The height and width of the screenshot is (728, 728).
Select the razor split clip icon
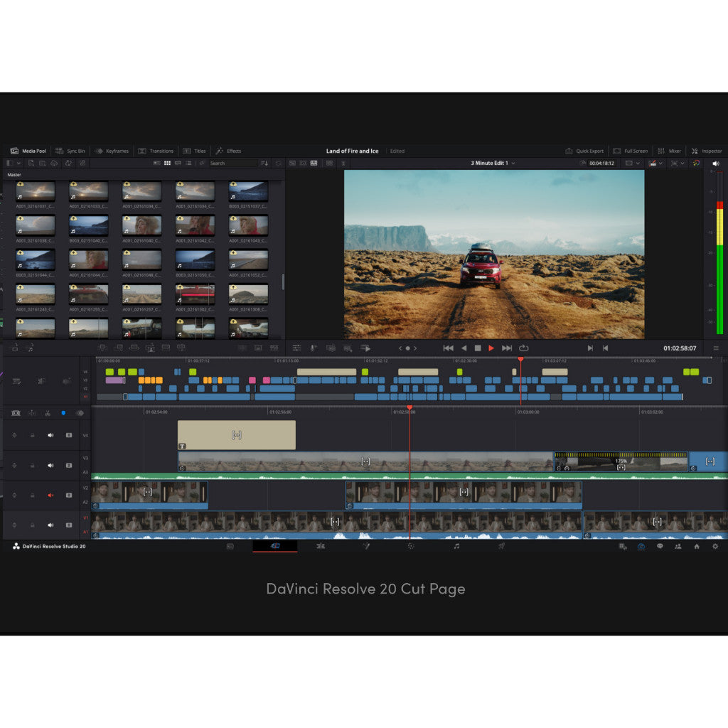tap(48, 413)
